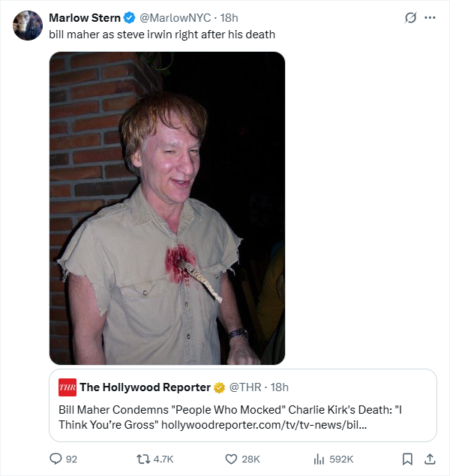Click the @THR handle in quoted post
This screenshot has height=476, width=450.
(245, 387)
